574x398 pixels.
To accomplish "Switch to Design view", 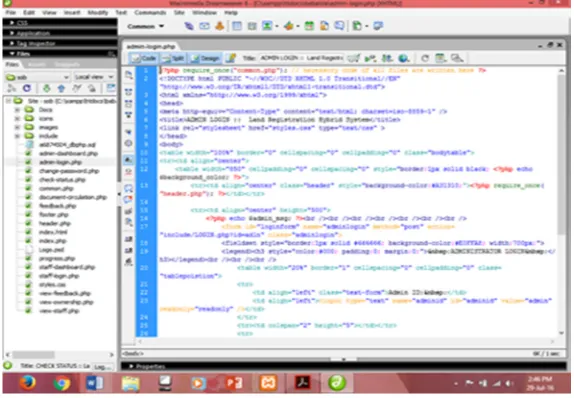I will [205, 58].
